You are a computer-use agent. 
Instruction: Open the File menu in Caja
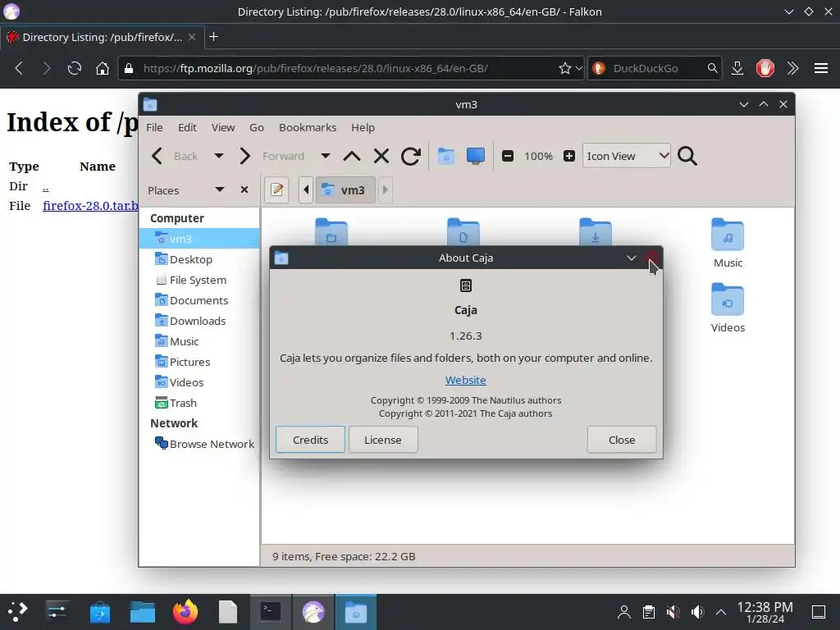(x=154, y=127)
